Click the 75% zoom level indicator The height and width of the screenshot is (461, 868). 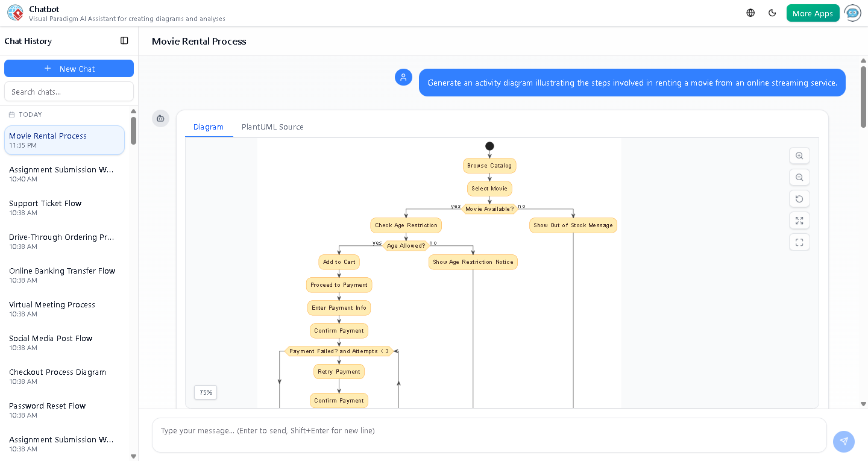pyautogui.click(x=205, y=392)
